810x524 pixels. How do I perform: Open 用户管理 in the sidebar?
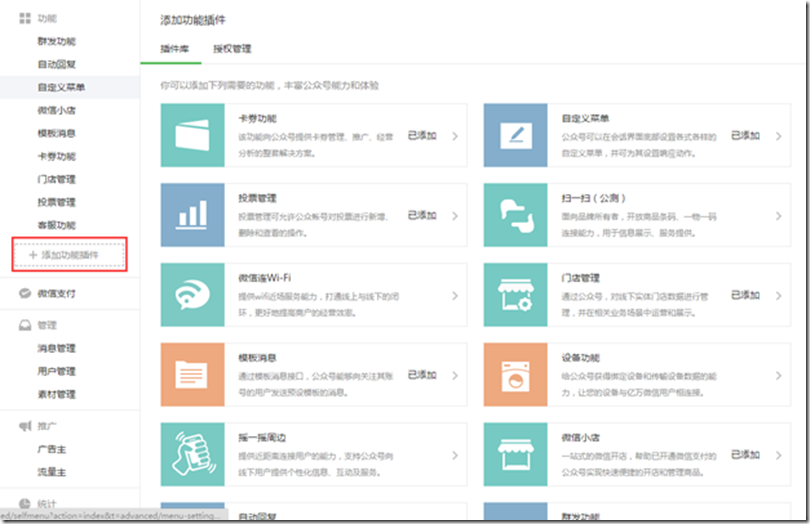tap(56, 372)
